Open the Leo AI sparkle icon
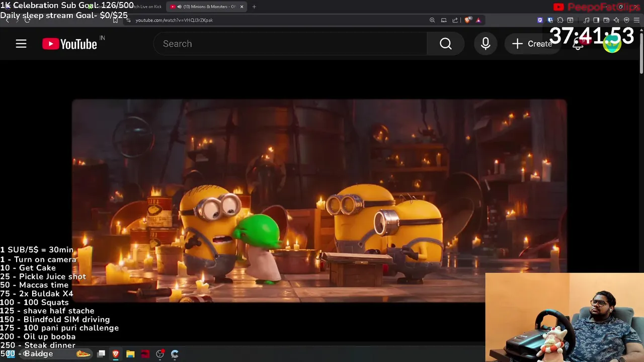644x362 pixels. [x=616, y=20]
